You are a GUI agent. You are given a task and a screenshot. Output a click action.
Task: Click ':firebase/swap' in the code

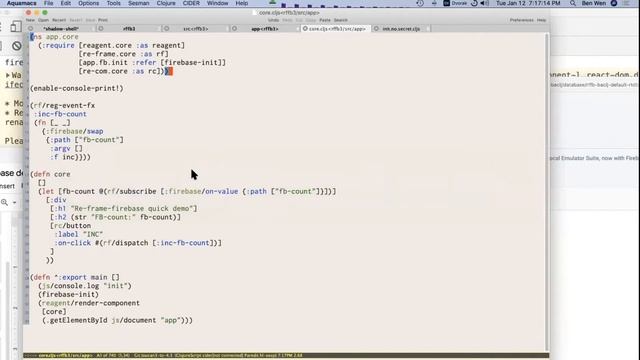[x=74, y=131]
